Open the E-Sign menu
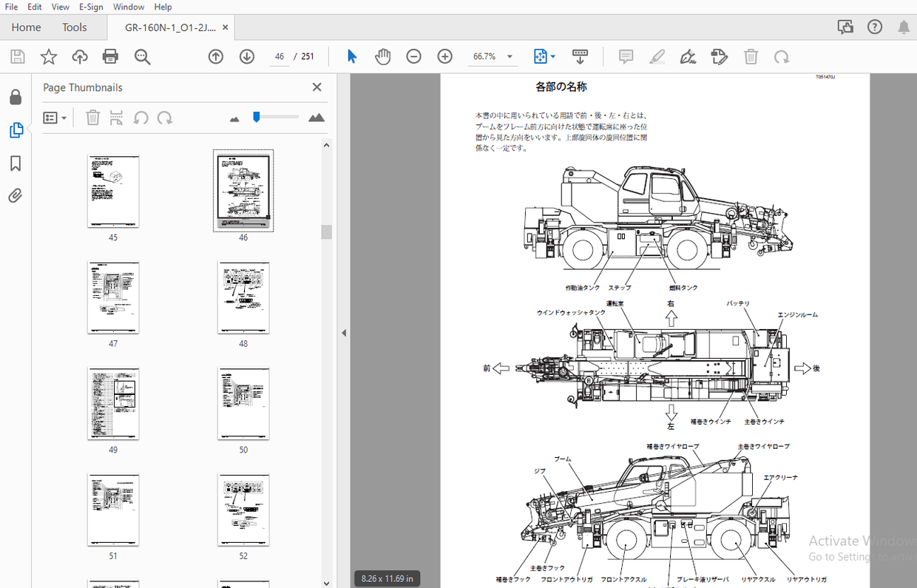This screenshot has width=917, height=588. coord(90,7)
